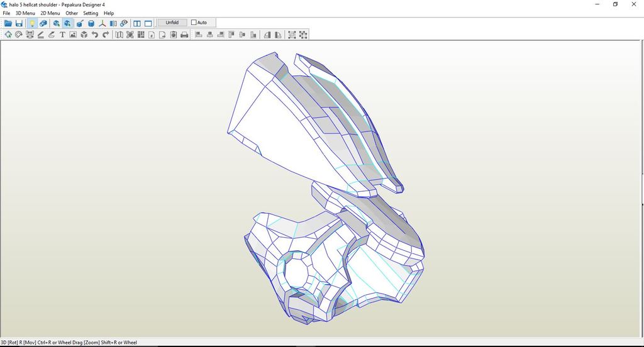Switch to two-pane window layout
The image size is (644, 347).
(137, 23)
